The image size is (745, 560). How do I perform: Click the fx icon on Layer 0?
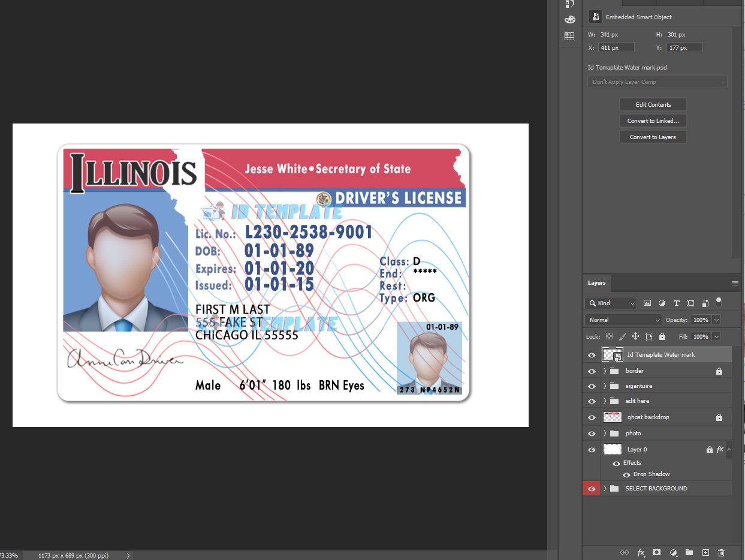[x=720, y=449]
